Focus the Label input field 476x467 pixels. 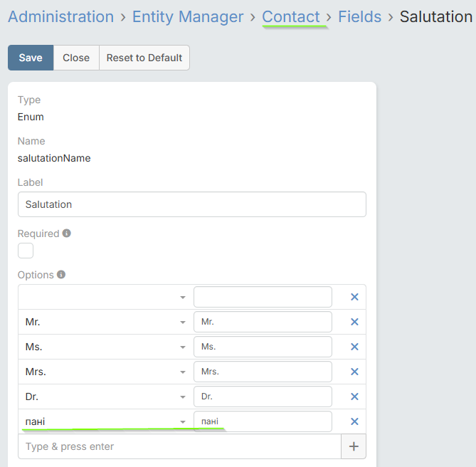point(192,204)
